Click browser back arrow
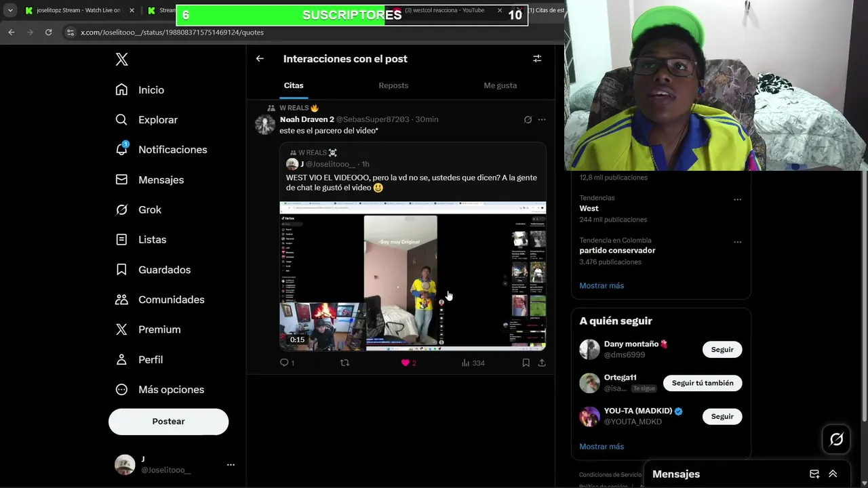868x488 pixels. [12, 32]
